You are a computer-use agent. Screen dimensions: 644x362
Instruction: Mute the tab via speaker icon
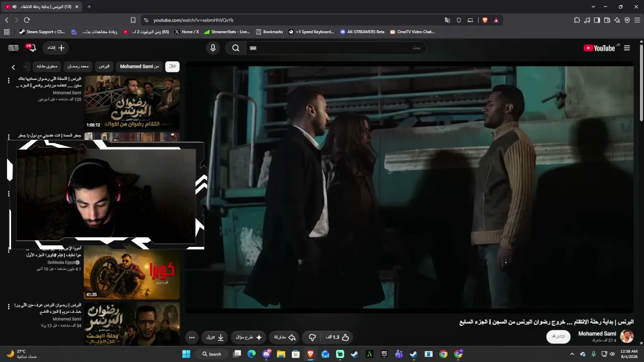pyautogui.click(x=14, y=7)
